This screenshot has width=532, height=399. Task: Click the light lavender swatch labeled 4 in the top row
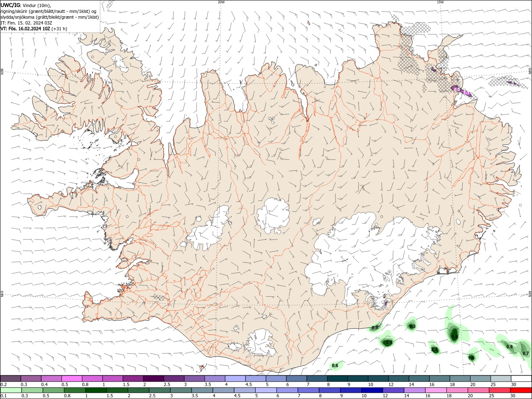pyautogui.click(x=235, y=379)
